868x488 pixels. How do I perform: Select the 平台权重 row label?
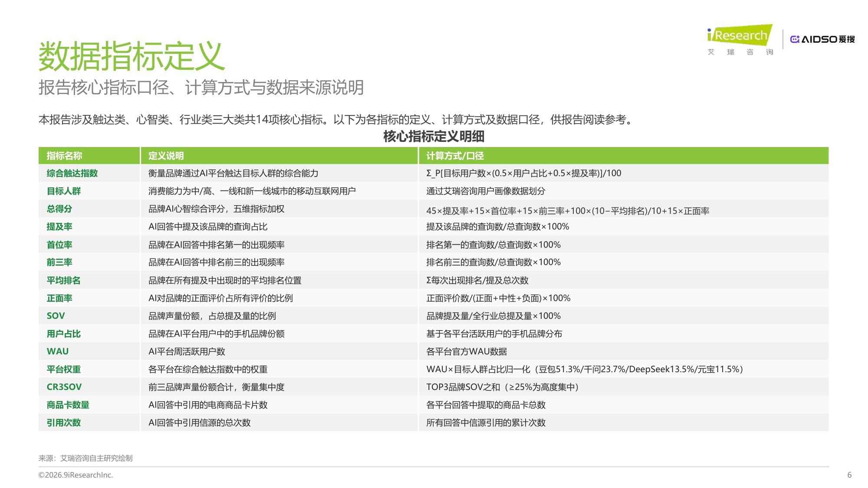pyautogui.click(x=63, y=369)
